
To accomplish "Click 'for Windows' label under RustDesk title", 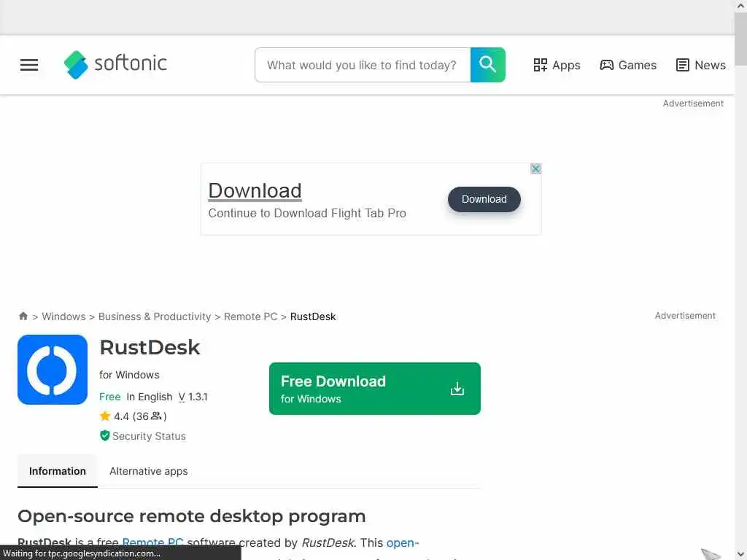I will [x=129, y=375].
